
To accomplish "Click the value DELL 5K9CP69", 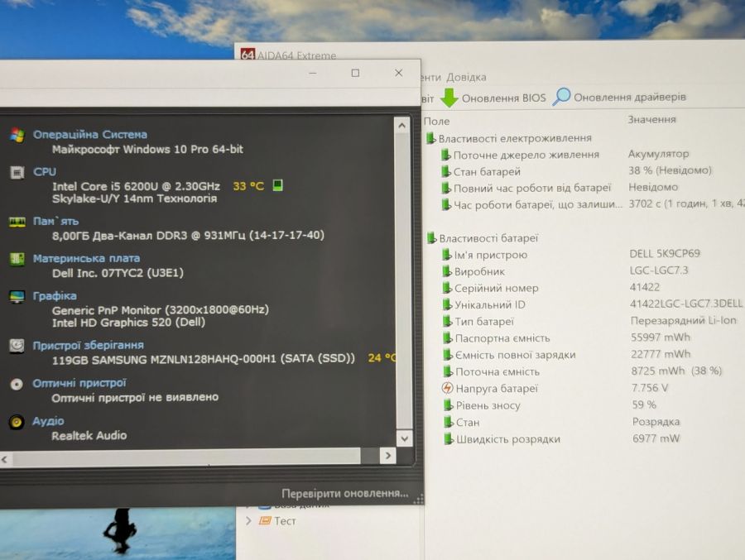I will [x=665, y=254].
